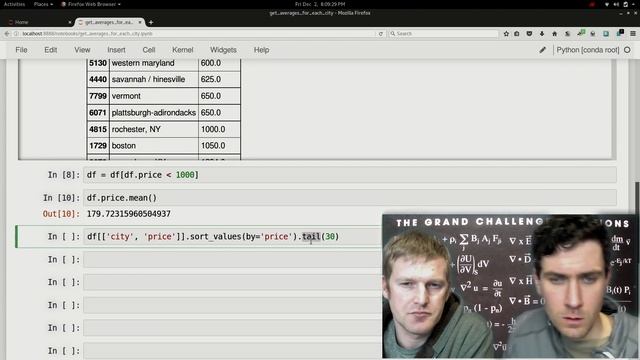640x360 pixels.
Task: Click the 'western maryland' table cell
Action: tap(154, 63)
